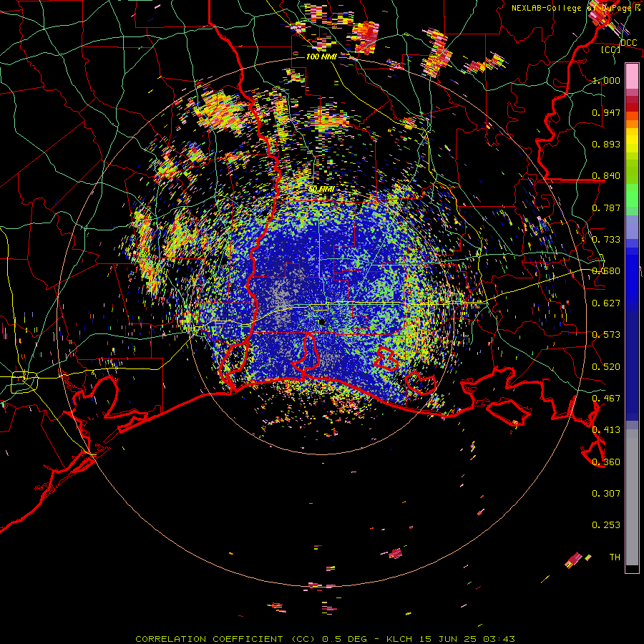This screenshot has width=644, height=644.
Task: Click the 50 NMI range ring label
Action: pyautogui.click(x=321, y=190)
